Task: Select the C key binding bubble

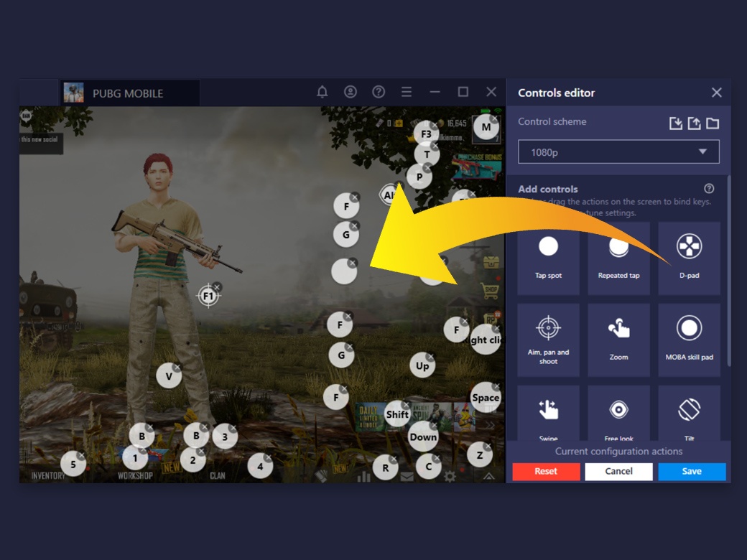Action: click(428, 467)
